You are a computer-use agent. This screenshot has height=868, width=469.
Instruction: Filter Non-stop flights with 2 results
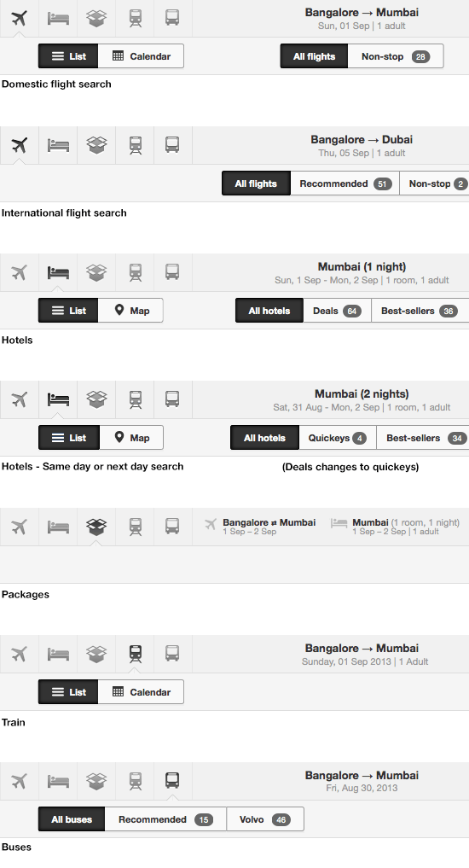point(434,184)
